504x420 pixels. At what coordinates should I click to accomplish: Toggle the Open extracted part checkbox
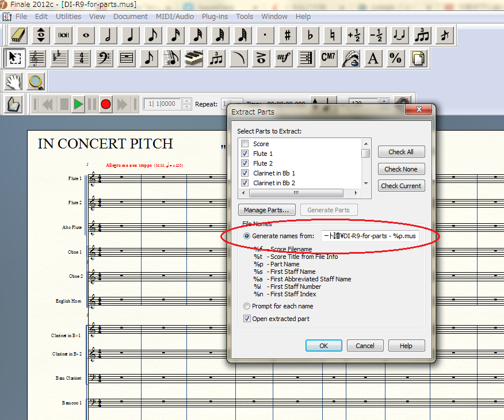coord(247,319)
